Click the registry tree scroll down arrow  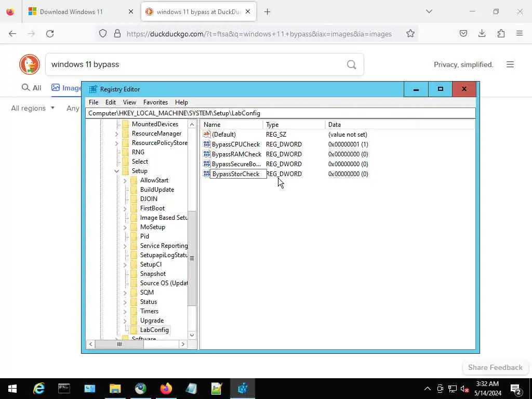pos(192,335)
